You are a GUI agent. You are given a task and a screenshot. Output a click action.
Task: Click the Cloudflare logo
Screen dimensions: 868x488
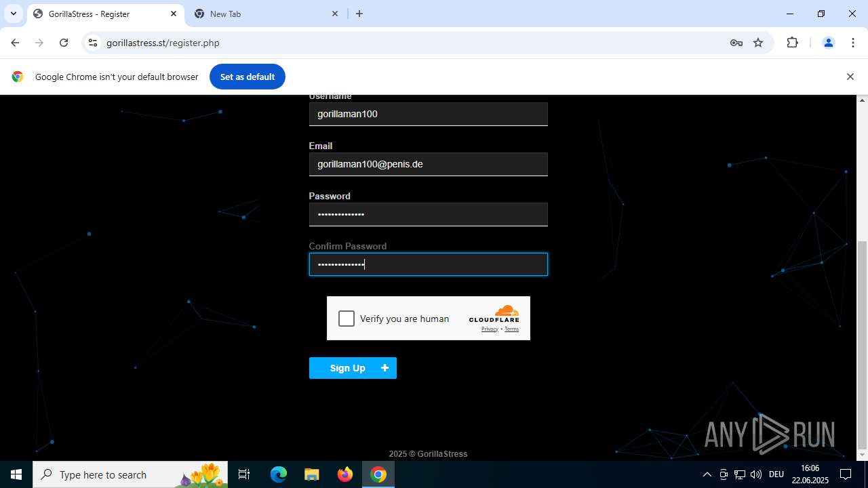(x=494, y=314)
